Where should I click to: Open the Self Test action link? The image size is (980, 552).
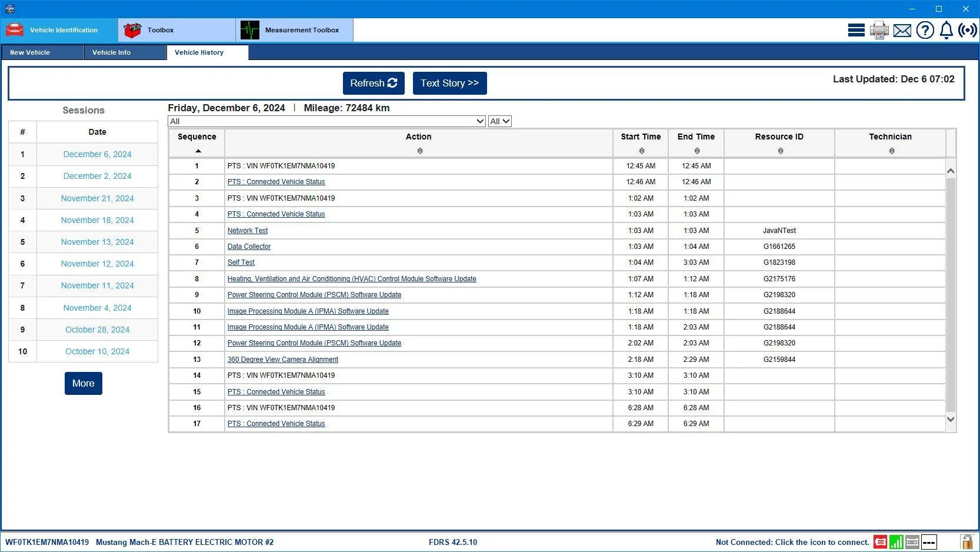tap(241, 262)
